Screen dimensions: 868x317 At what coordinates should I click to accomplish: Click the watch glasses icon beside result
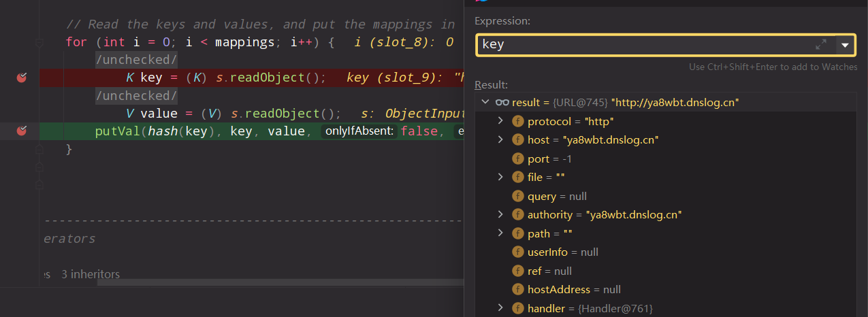click(502, 102)
